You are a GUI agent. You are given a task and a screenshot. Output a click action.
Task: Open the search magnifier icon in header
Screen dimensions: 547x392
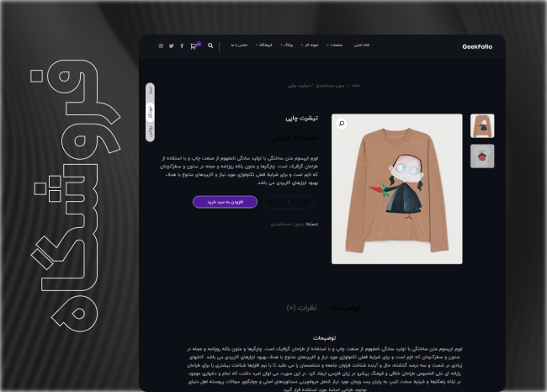[210, 45]
